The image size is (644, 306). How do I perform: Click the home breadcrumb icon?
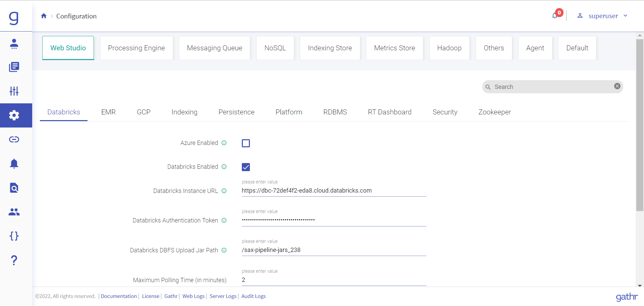click(44, 16)
